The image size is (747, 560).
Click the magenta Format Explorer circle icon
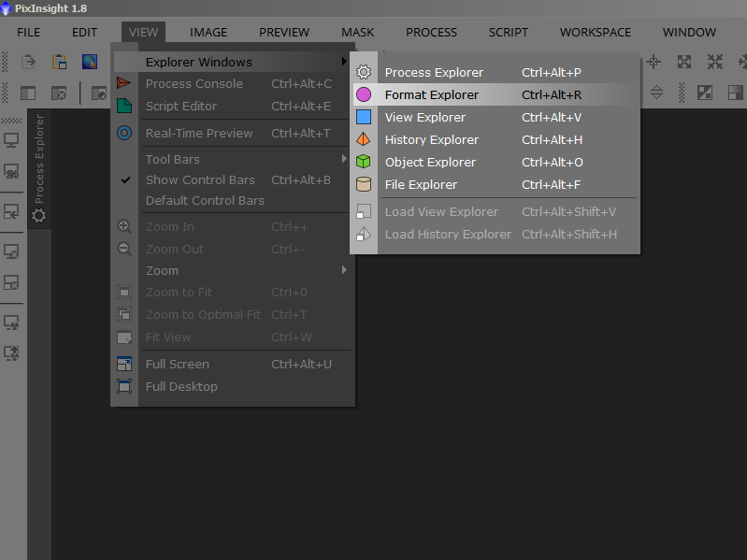pyautogui.click(x=364, y=94)
